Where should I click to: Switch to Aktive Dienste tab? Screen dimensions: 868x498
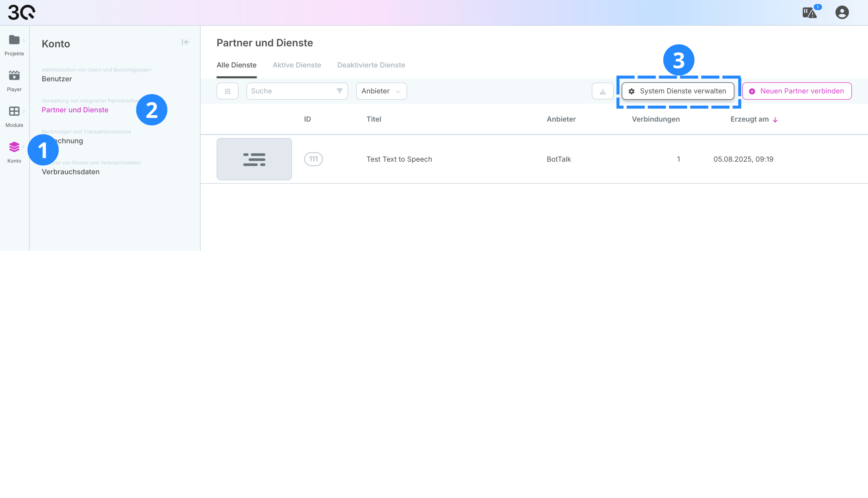[x=297, y=65]
